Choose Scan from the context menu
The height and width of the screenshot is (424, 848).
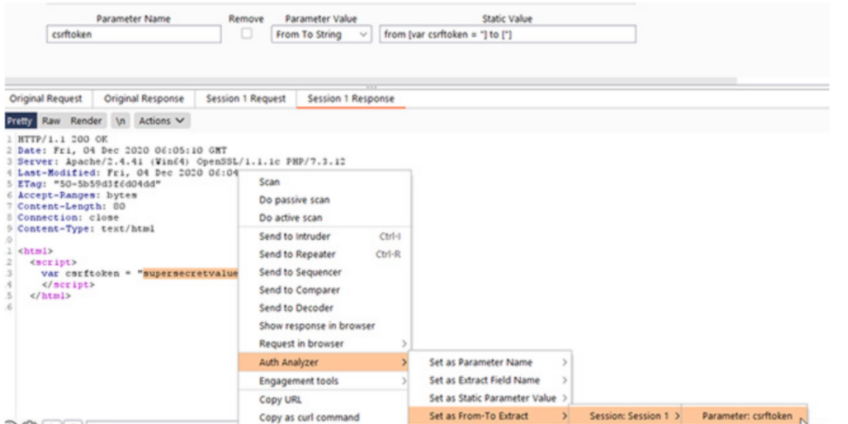point(324,182)
